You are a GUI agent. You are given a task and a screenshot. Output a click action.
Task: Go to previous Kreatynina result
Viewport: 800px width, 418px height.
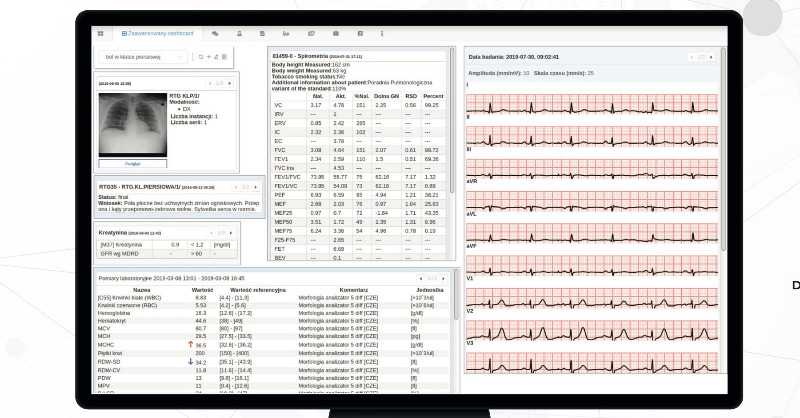pyautogui.click(x=211, y=233)
